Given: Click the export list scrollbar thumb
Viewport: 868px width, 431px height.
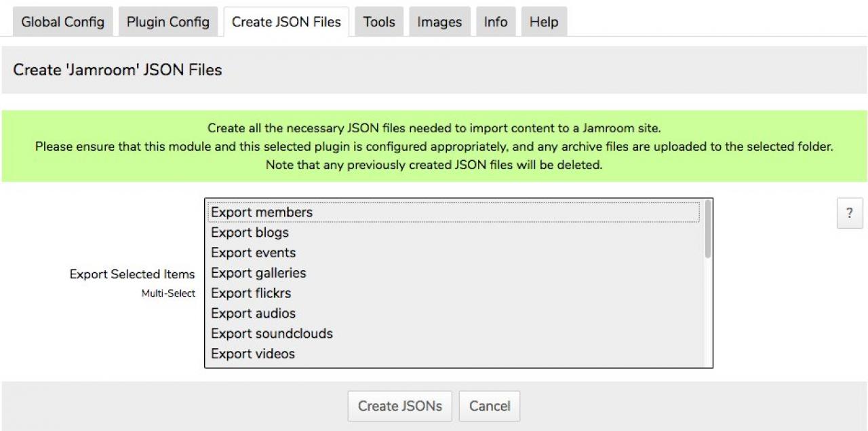Looking at the screenshot, I should (708, 229).
